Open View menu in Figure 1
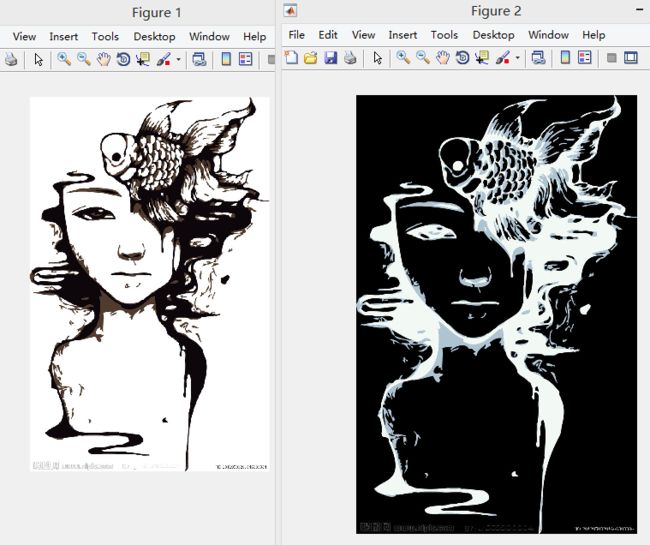The height and width of the screenshot is (545, 650). tap(24, 37)
